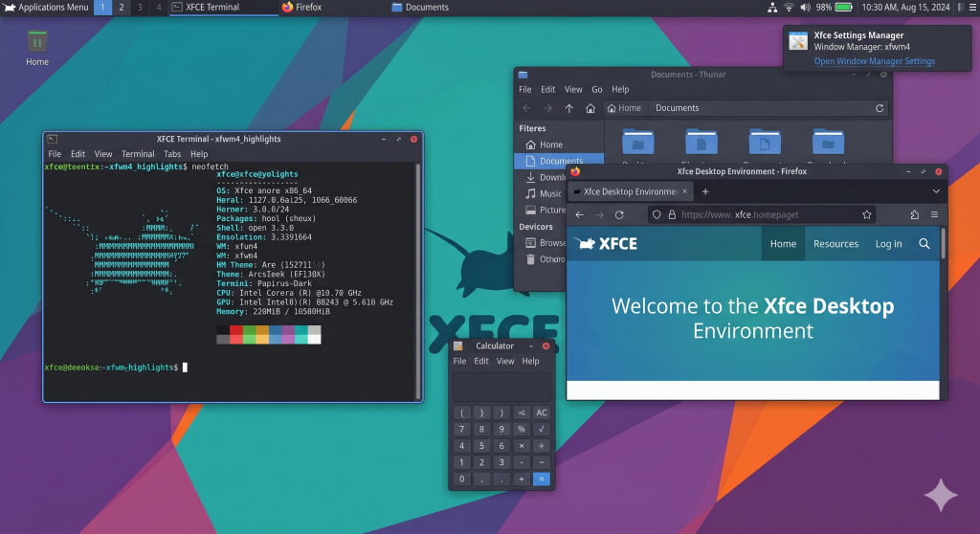The height and width of the screenshot is (534, 980).
Task: Switch to workspace 3
Action: point(140,8)
